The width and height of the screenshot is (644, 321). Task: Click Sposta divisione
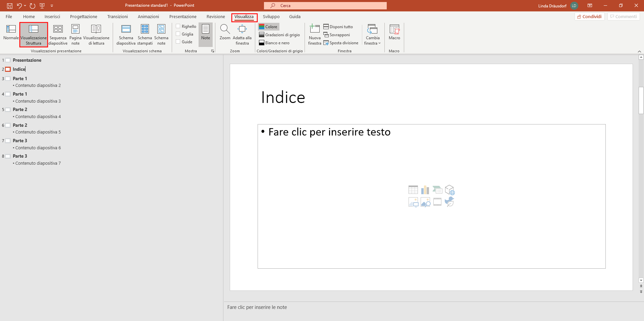click(x=341, y=43)
